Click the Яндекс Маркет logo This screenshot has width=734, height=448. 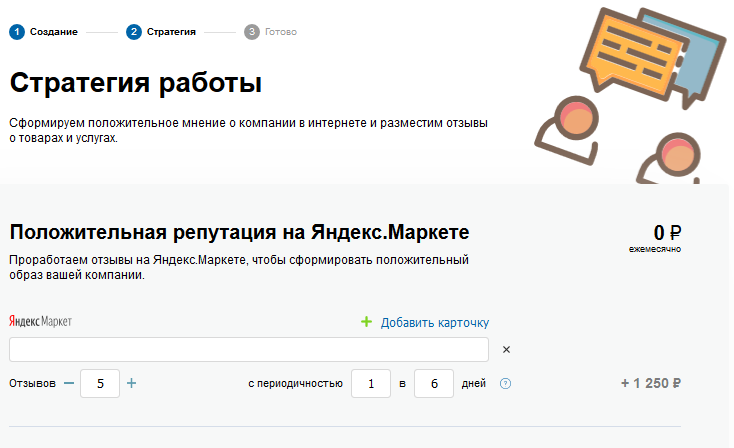tap(40, 321)
